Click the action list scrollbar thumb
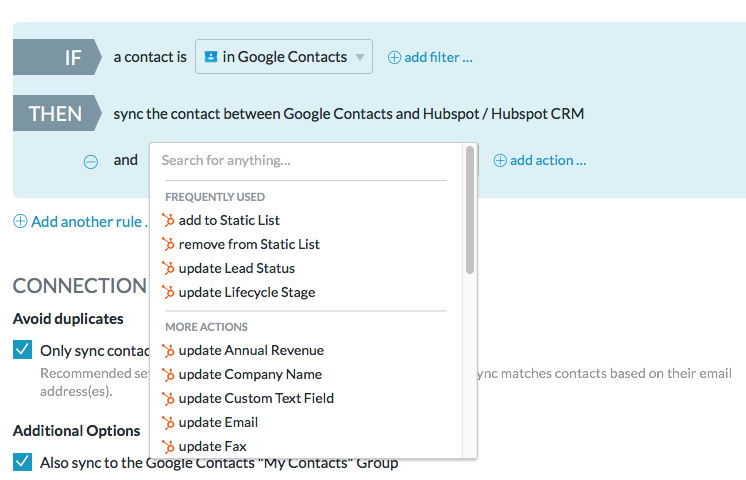 point(470,210)
